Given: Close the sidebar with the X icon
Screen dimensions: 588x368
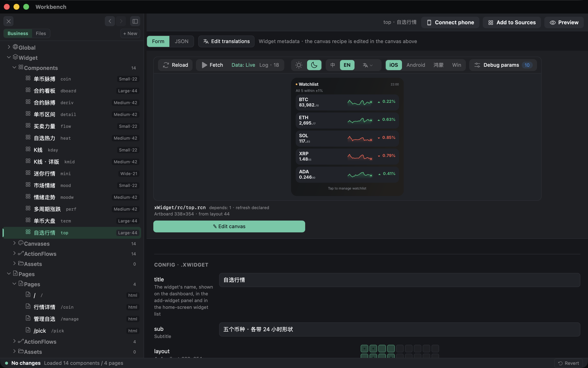Looking at the screenshot, I should tap(8, 21).
